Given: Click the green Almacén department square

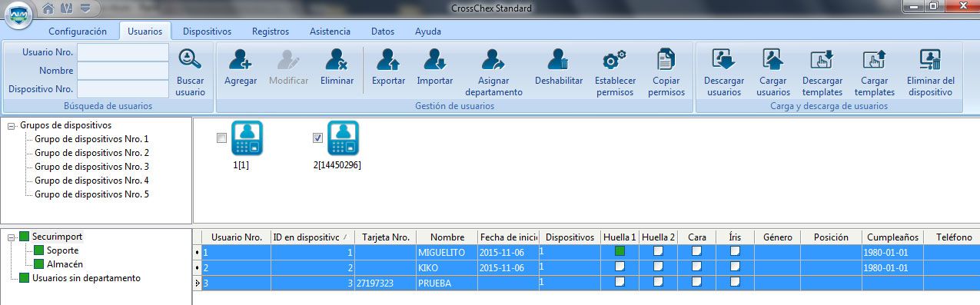Looking at the screenshot, I should click(39, 264).
